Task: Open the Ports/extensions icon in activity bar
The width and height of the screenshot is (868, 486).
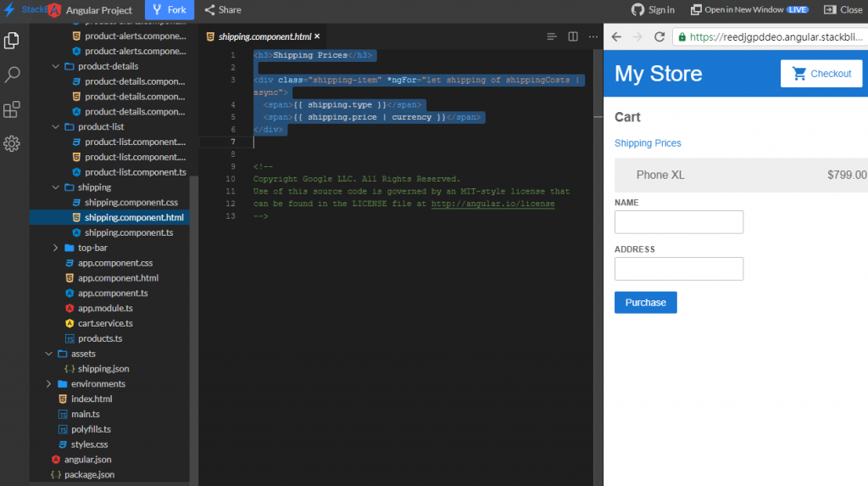Action: (x=12, y=109)
